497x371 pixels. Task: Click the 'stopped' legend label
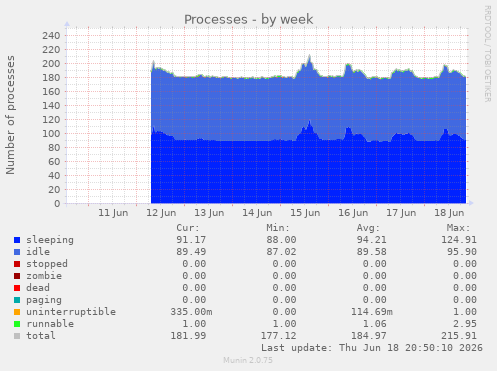tap(47, 264)
